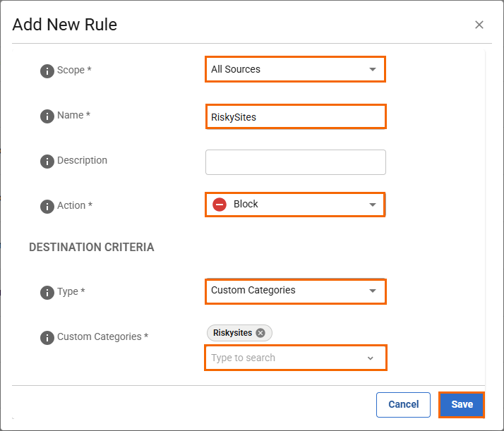Remove the Riskysites category chip
The height and width of the screenshot is (431, 504).
(x=260, y=333)
